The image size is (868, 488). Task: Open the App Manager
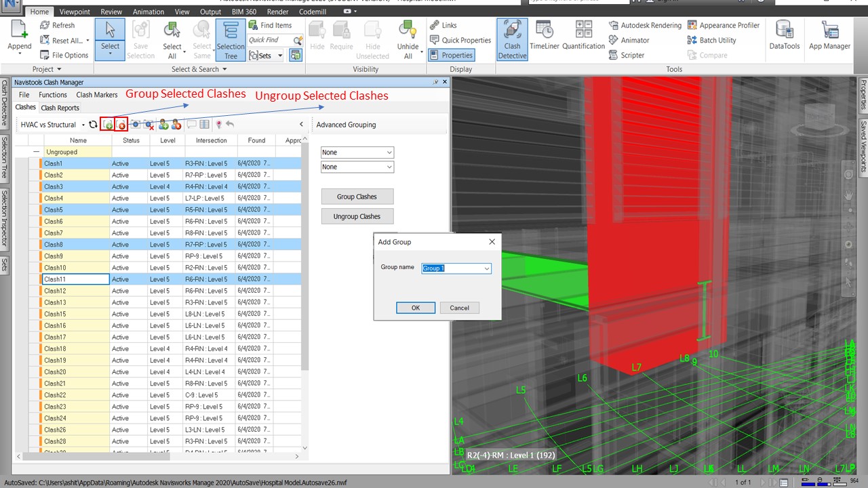tap(829, 36)
